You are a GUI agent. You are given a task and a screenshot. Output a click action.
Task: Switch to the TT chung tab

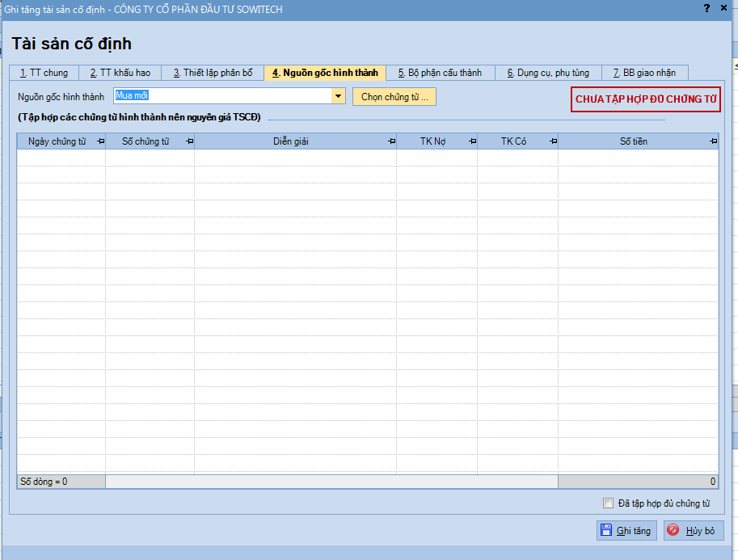(x=44, y=73)
